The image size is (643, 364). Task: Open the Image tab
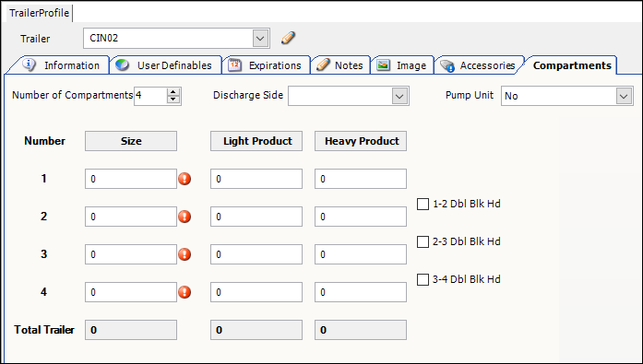click(402, 65)
